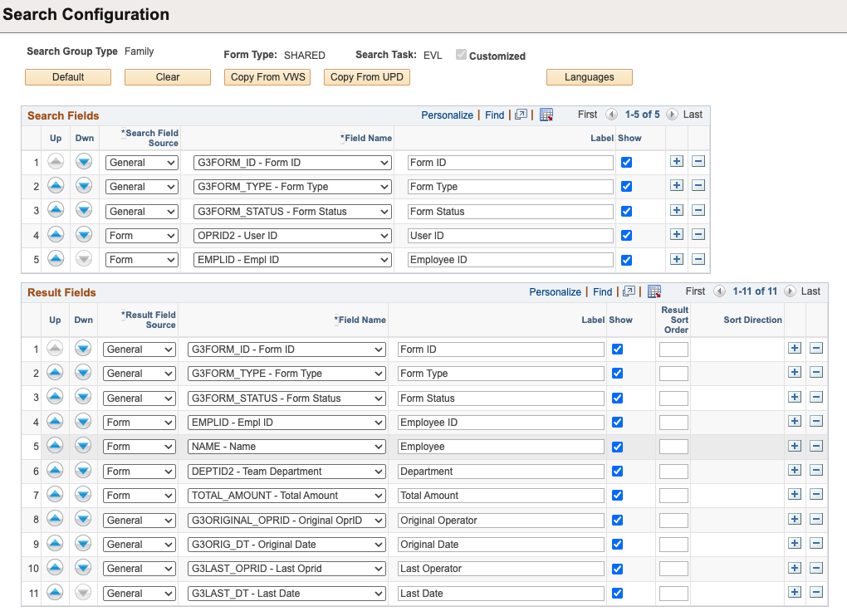Click the Result Sort Order field for Form ID
The image size is (847, 616).
[x=673, y=349]
